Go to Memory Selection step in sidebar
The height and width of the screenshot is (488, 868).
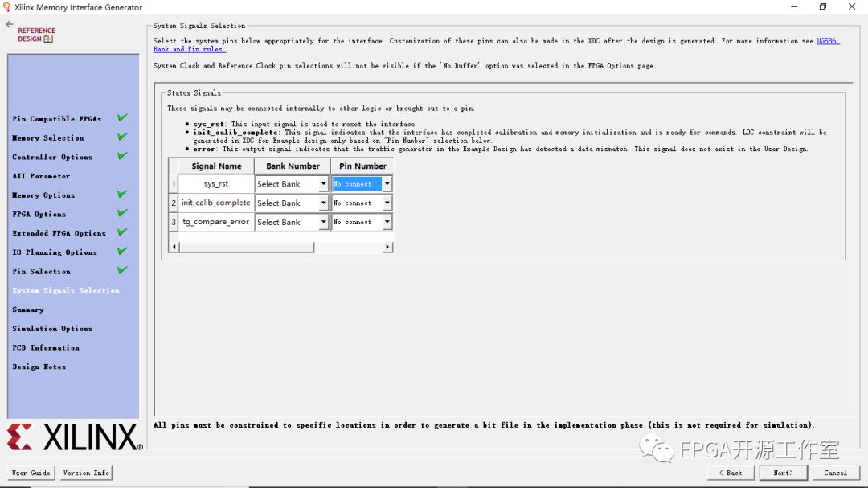click(x=48, y=138)
